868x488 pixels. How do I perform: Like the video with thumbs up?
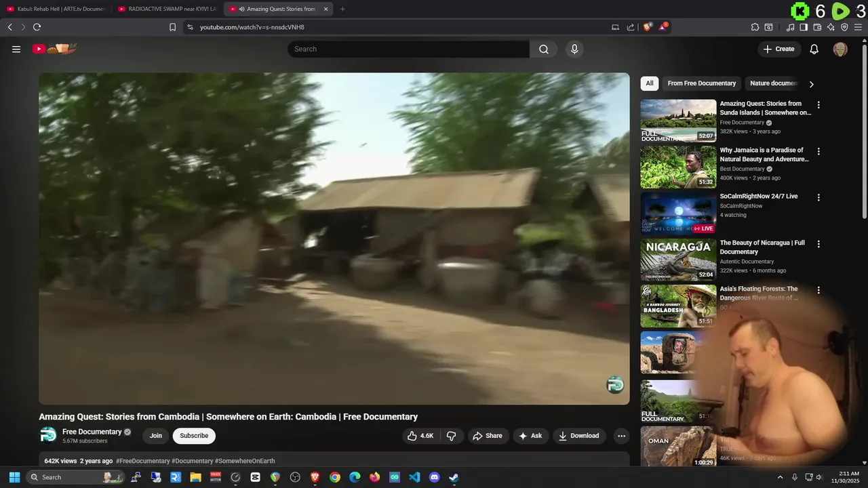pos(420,436)
